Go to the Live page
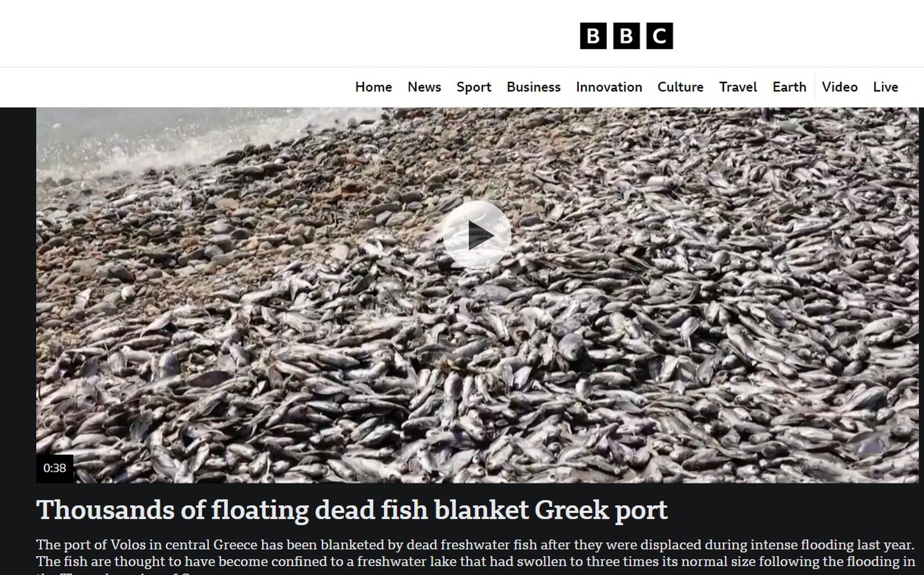 tap(885, 87)
